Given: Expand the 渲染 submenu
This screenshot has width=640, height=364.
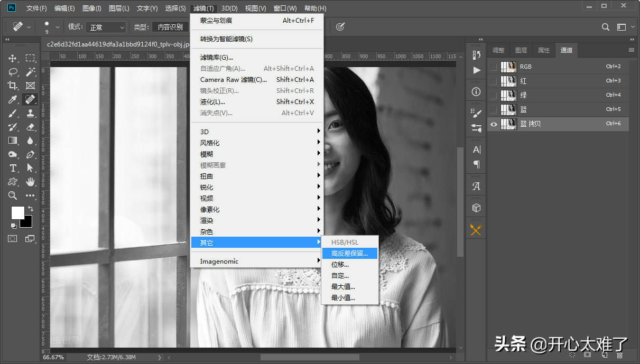Looking at the screenshot, I should coord(257,220).
